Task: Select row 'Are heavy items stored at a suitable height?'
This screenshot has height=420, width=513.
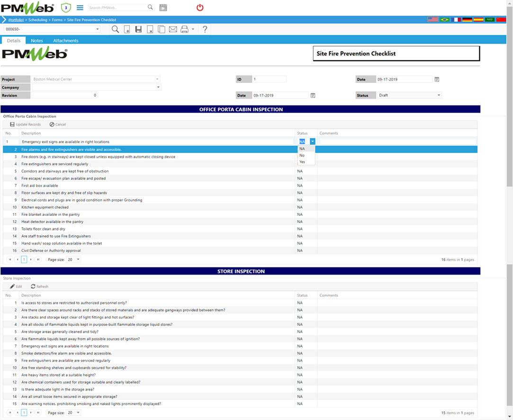Action: (240, 375)
